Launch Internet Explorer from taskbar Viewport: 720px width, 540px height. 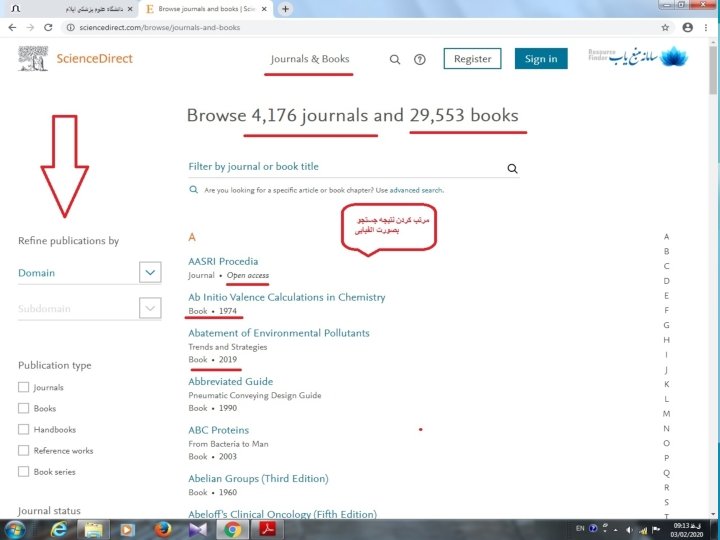[58, 530]
